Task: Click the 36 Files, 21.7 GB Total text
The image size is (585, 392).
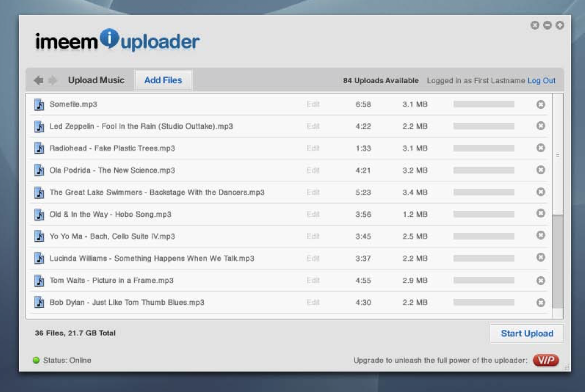Action: [x=75, y=333]
